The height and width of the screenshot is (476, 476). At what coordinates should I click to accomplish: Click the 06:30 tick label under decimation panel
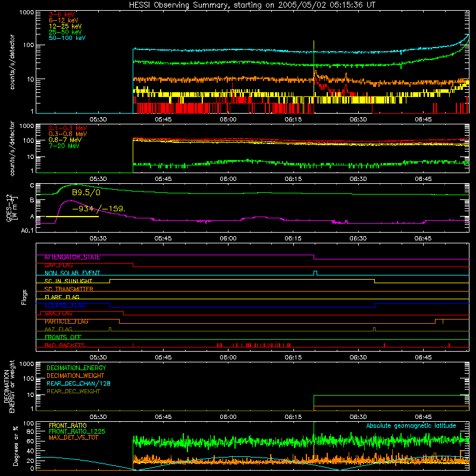(x=358, y=417)
